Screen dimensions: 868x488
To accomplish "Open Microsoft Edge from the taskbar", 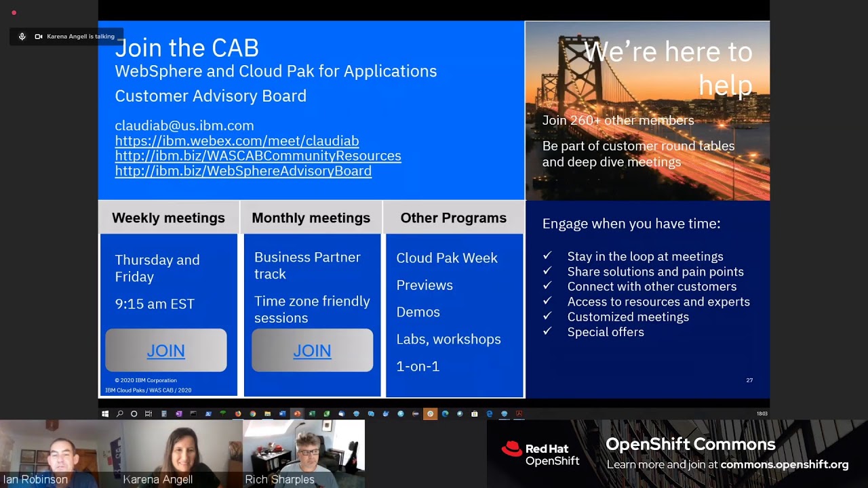I will click(445, 413).
